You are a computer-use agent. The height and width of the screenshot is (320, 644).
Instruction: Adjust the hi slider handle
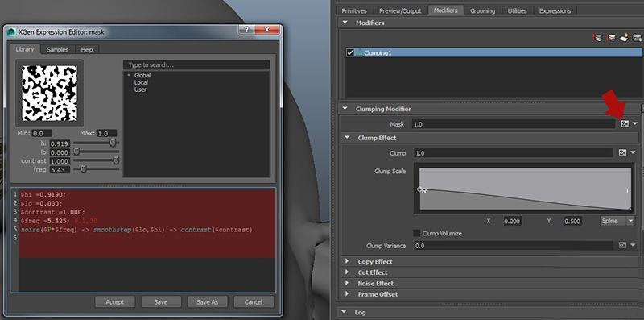pyautogui.click(x=113, y=143)
